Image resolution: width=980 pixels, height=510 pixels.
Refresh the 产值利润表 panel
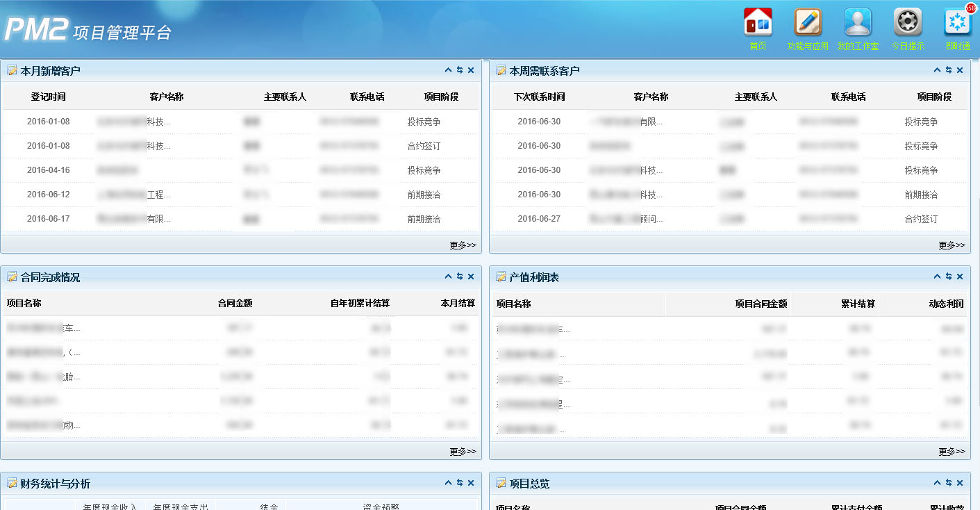coord(948,277)
